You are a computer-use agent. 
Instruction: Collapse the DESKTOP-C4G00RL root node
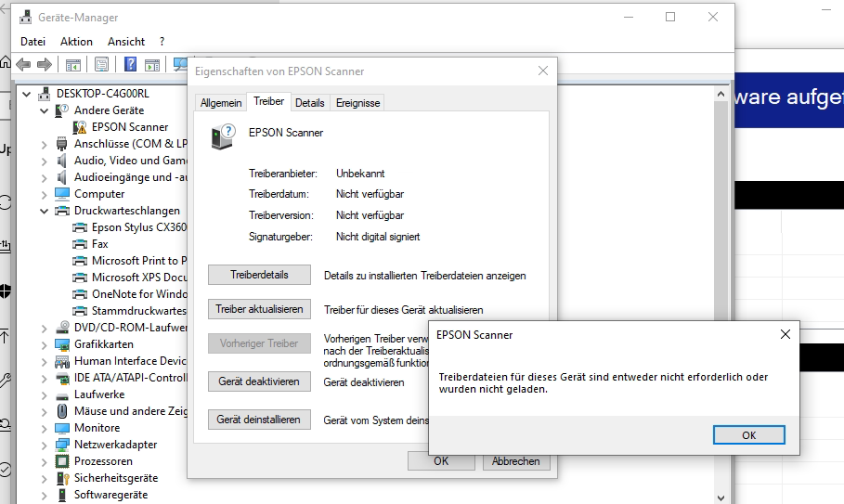pos(26,94)
